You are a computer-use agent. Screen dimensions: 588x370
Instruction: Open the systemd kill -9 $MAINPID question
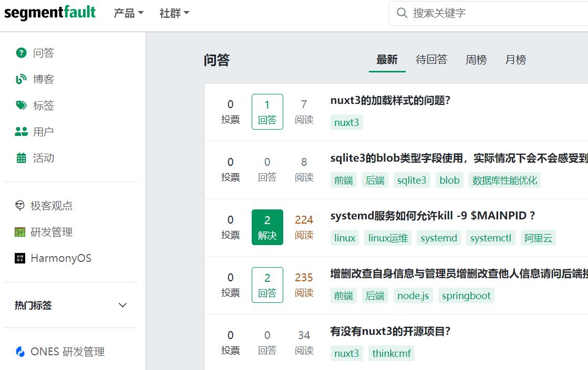tap(432, 216)
